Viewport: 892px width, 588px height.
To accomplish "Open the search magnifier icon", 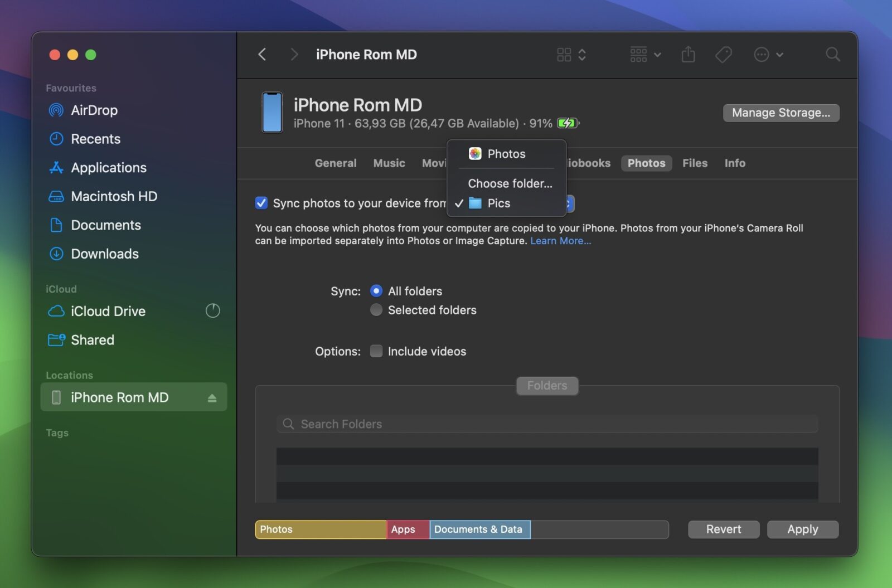I will coord(832,55).
